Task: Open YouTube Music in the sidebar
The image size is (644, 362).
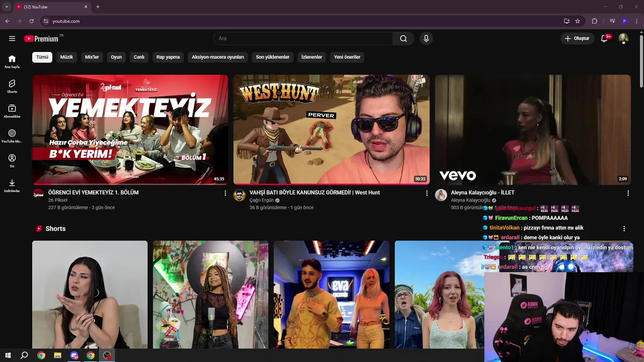Action: [12, 136]
